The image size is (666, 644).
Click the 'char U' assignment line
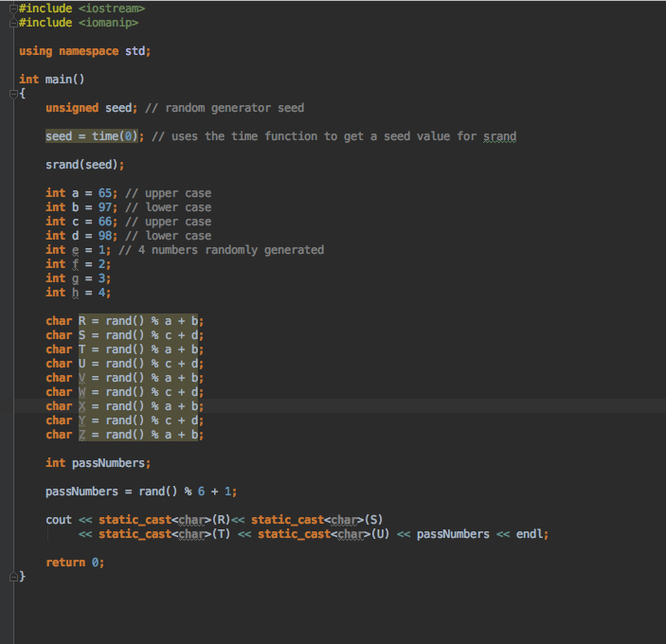[124, 364]
